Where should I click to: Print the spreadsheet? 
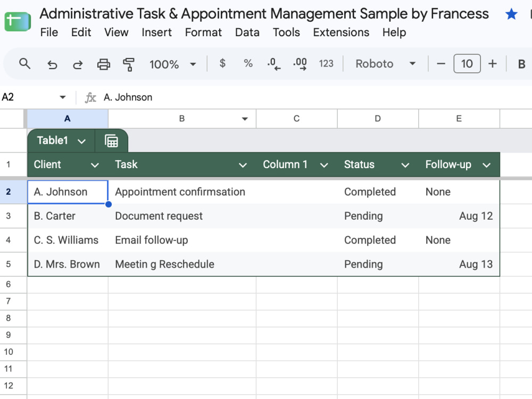point(104,64)
